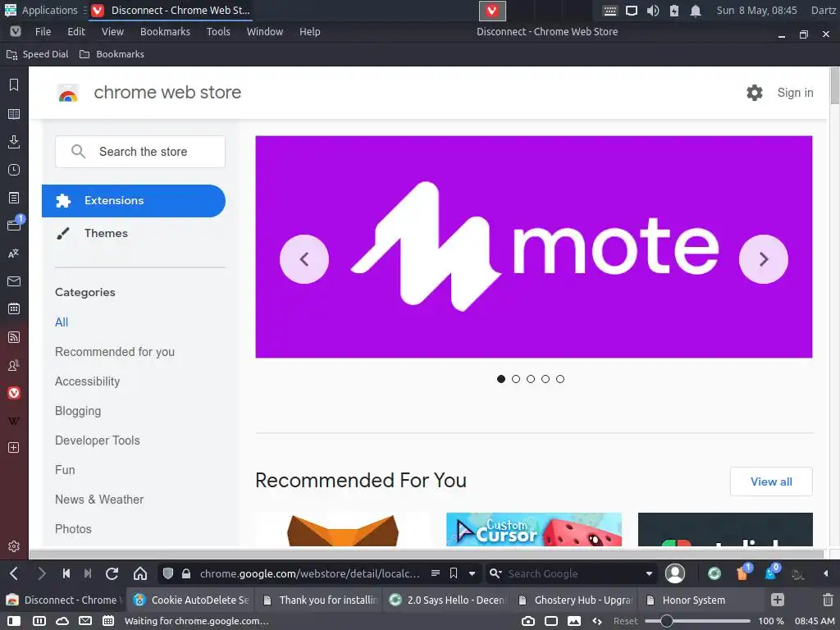Go to the home page
Screen dimensions: 840x630
[x=140, y=573]
